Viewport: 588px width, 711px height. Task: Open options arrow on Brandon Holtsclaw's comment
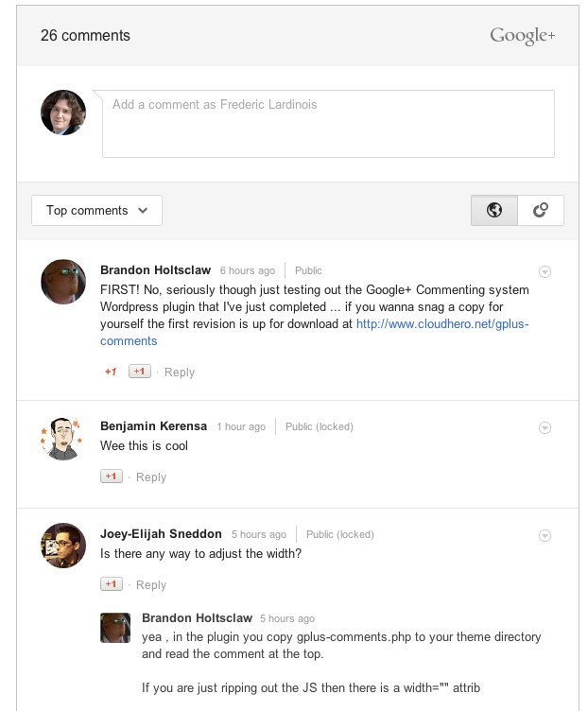point(545,272)
